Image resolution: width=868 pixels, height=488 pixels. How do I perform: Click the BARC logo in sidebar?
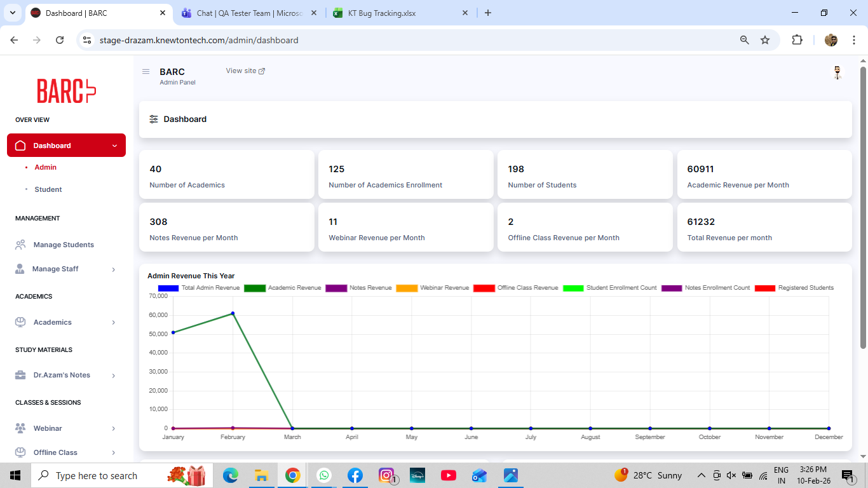(66, 91)
